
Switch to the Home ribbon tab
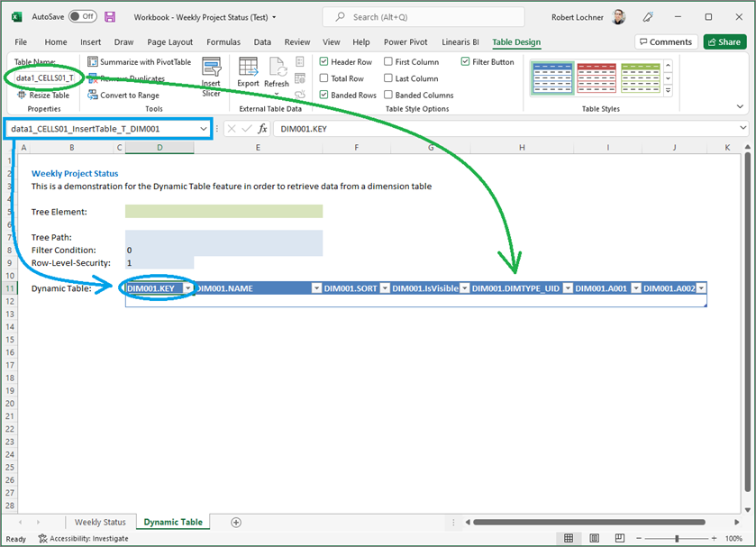(x=56, y=42)
